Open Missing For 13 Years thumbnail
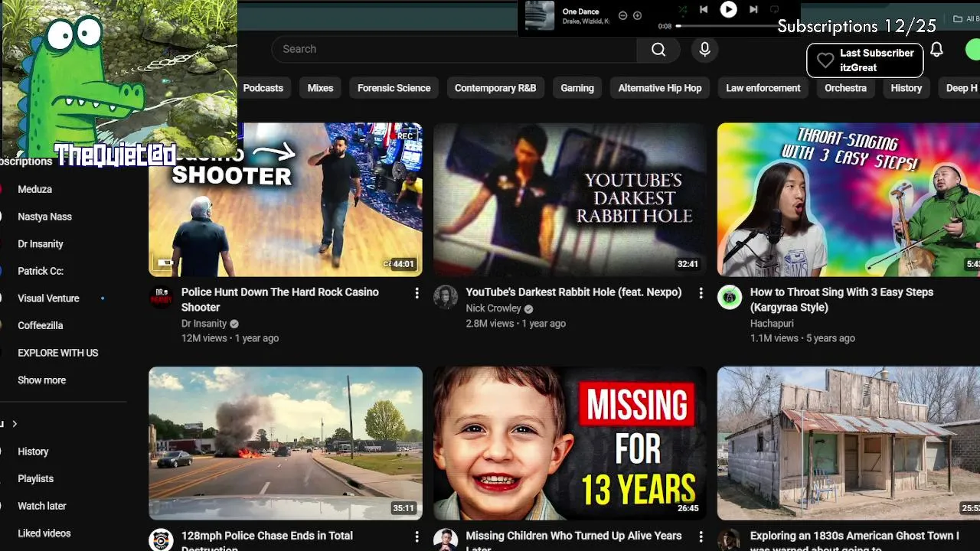This screenshot has height=551, width=980. 570,443
